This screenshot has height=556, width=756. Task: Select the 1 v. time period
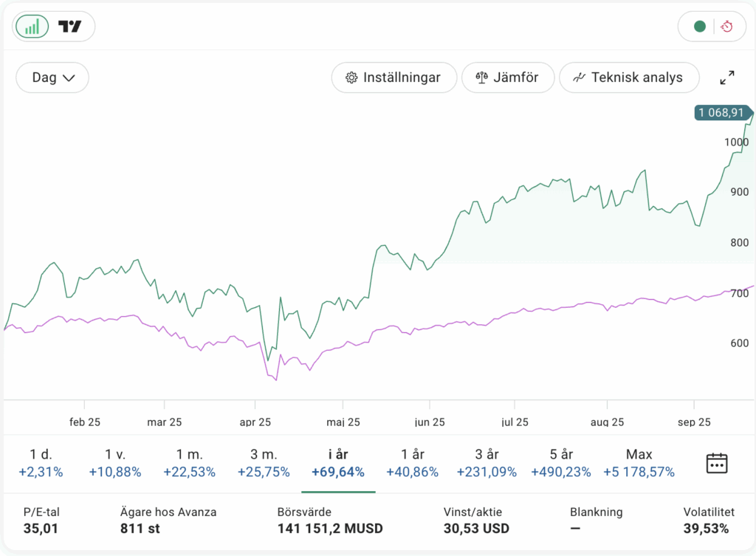click(114, 463)
